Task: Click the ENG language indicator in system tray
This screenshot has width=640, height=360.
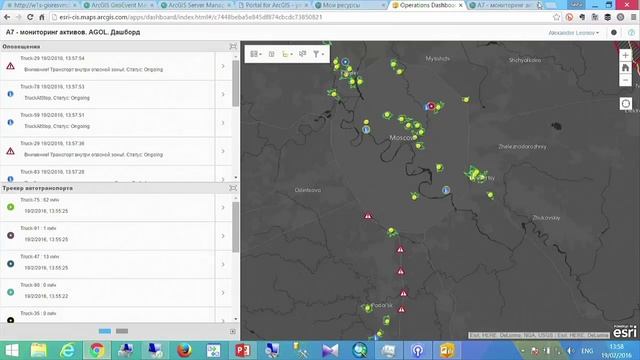Action: tap(587, 351)
